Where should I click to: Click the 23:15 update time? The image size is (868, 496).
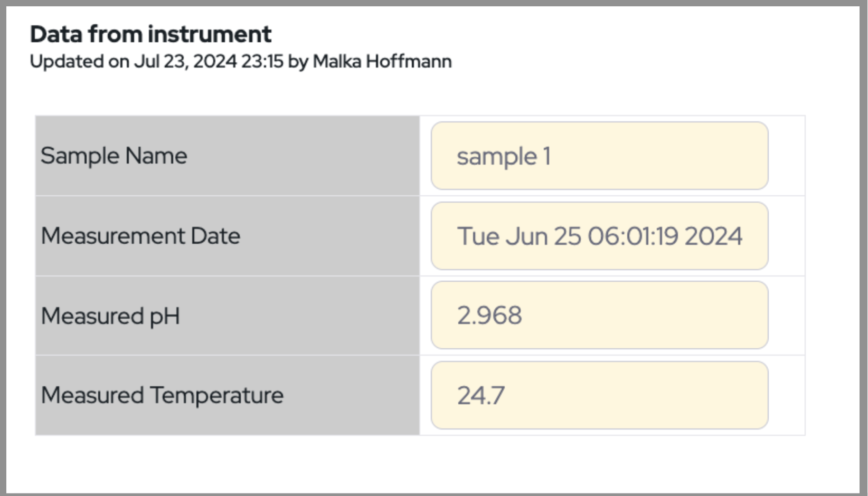coord(262,62)
